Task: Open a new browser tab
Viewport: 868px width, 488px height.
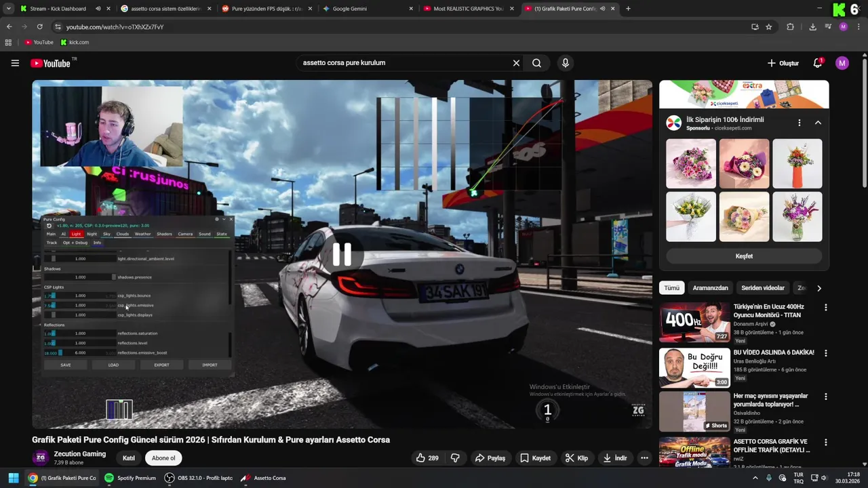Action: pyautogui.click(x=628, y=9)
